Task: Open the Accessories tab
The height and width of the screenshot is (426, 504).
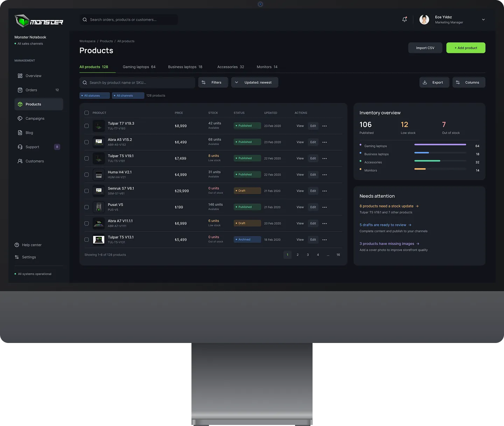Action: pos(231,67)
